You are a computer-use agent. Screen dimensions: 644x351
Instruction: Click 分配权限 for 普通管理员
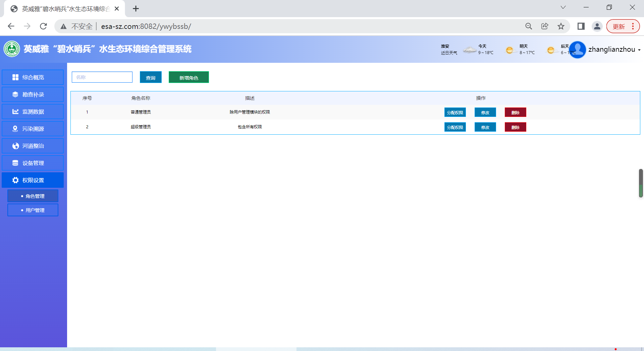coord(455,113)
